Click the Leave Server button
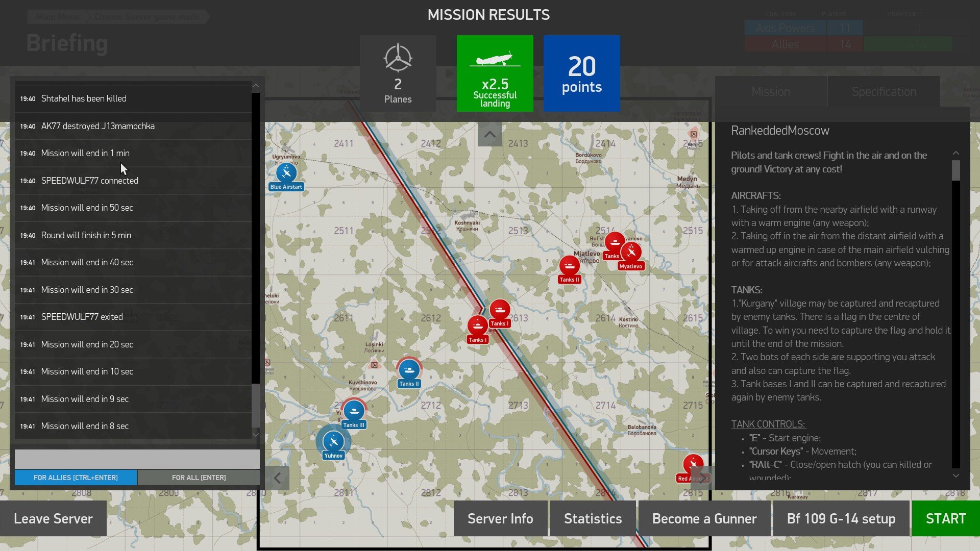 click(x=53, y=519)
